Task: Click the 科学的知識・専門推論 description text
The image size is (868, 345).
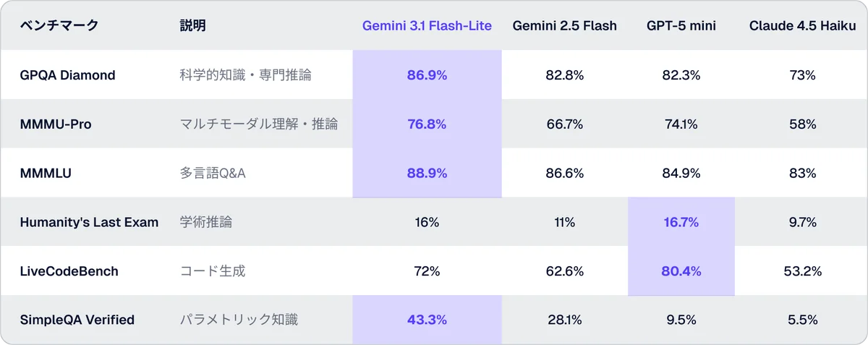Action: point(245,75)
